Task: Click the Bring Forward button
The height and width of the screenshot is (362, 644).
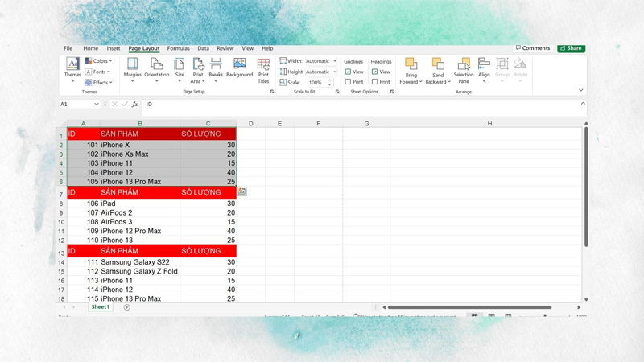Action: (x=411, y=71)
